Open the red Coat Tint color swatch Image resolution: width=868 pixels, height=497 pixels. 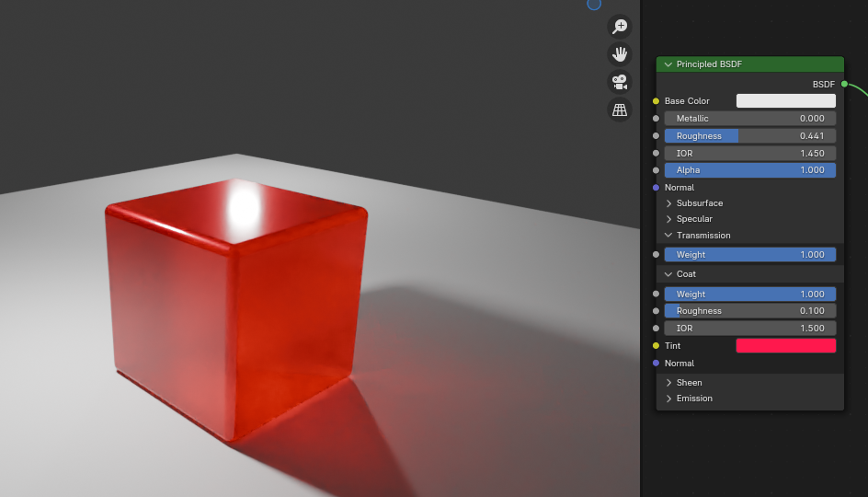click(x=785, y=346)
